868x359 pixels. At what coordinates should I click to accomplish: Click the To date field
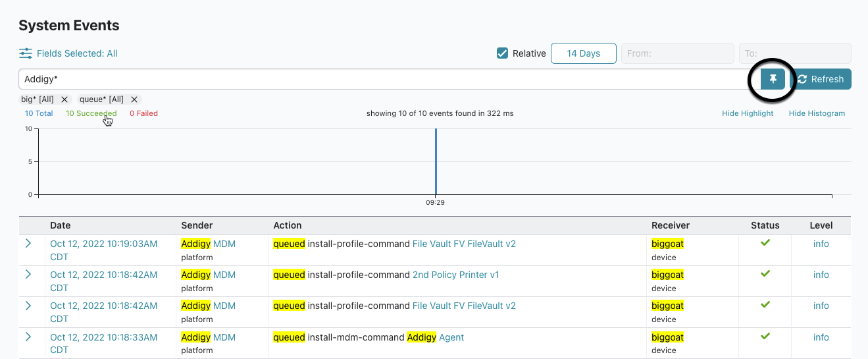pos(795,53)
